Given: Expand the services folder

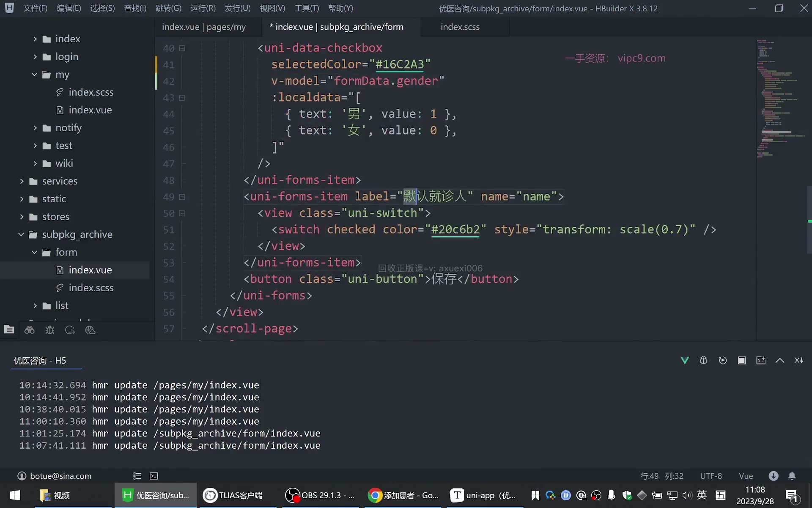Looking at the screenshot, I should (22, 181).
